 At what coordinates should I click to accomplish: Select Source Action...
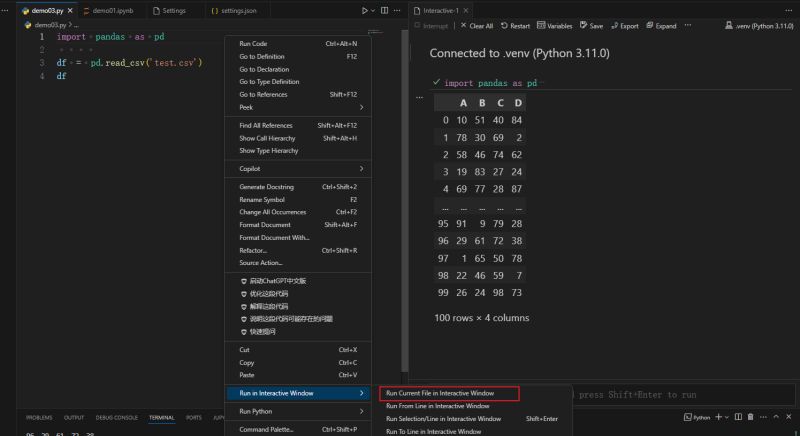[298, 263]
